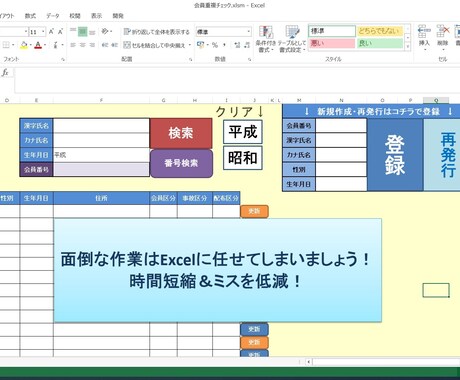Click the borders icon in the Font group
This screenshot has height=380, width=460.
tap(6, 45)
